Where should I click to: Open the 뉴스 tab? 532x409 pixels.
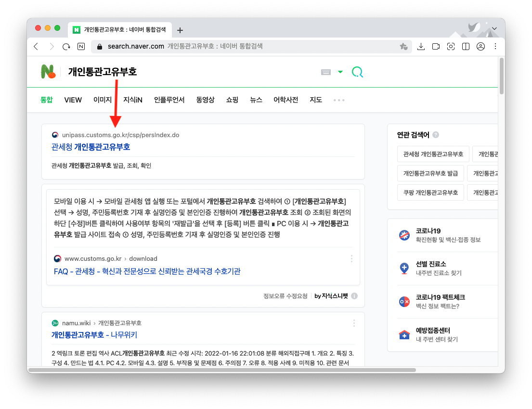pyautogui.click(x=256, y=100)
